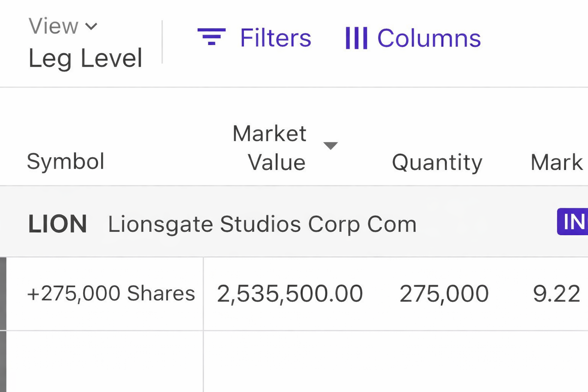Screen dimensions: 588x392
Task: Click the Columns label
Action: pyautogui.click(x=429, y=38)
